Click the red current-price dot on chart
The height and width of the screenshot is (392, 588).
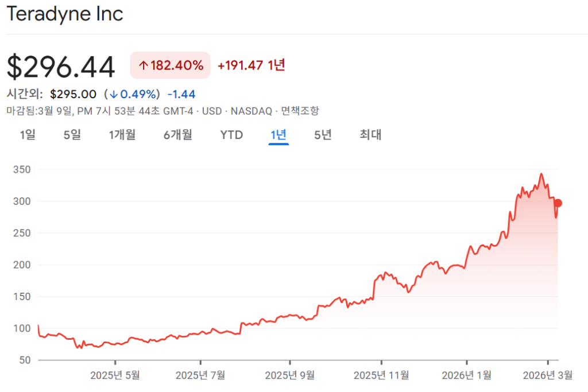pos(558,203)
